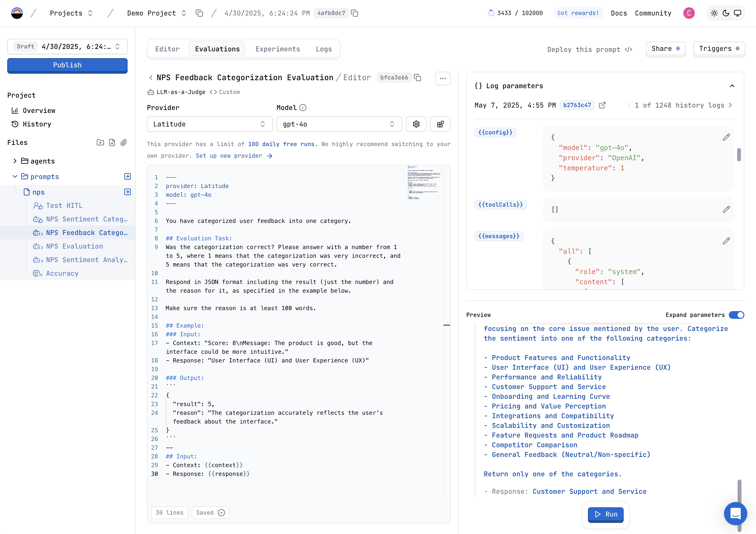Open the three-dots evaluation options menu
756x534 pixels.
tap(442, 78)
